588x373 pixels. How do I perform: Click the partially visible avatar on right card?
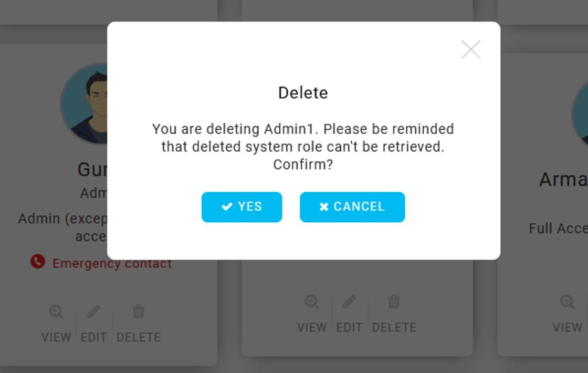(580, 113)
